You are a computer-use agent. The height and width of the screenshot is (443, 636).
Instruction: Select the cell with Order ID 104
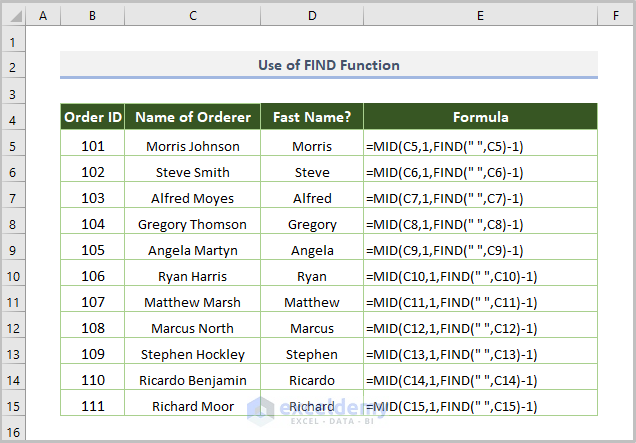click(92, 225)
